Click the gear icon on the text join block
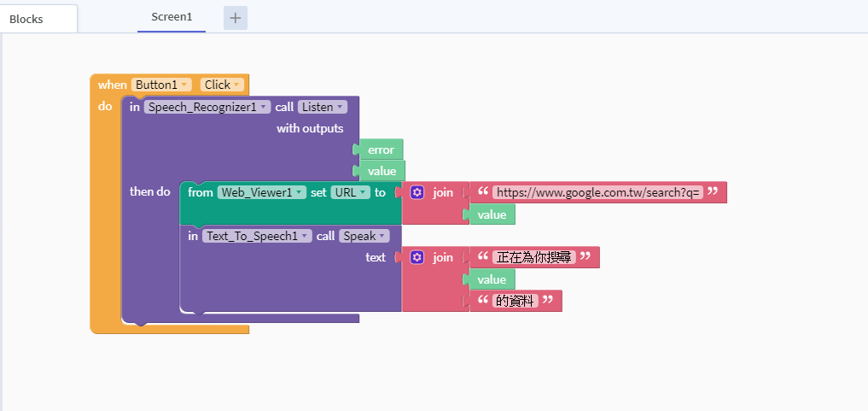Viewport: 868px width, 411px height. click(417, 257)
